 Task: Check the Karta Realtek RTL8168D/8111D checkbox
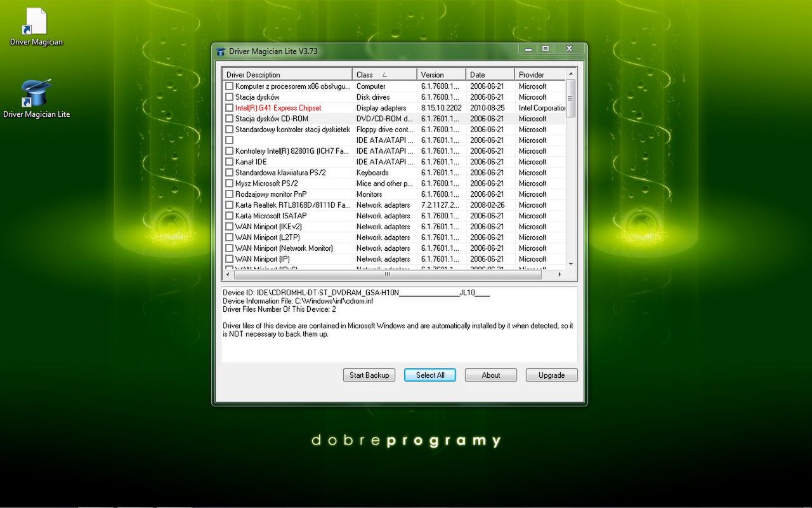click(x=230, y=205)
